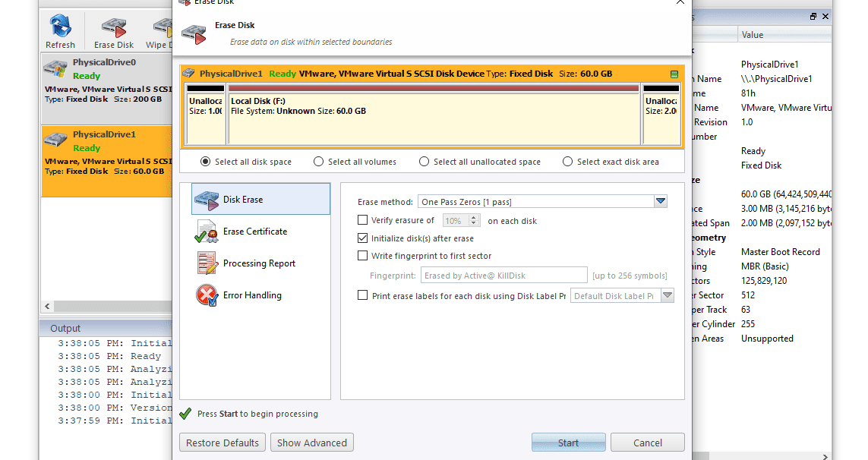Click the Fingerprint text field
The image size is (868, 460).
pyautogui.click(x=503, y=275)
